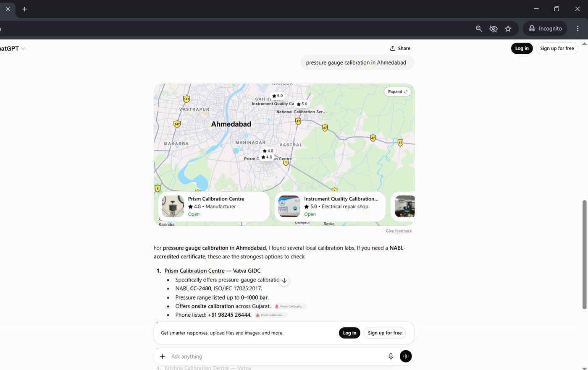This screenshot has height=370, width=588.
Task: Open the Prism Calibration Centre list link
Action: (194, 271)
